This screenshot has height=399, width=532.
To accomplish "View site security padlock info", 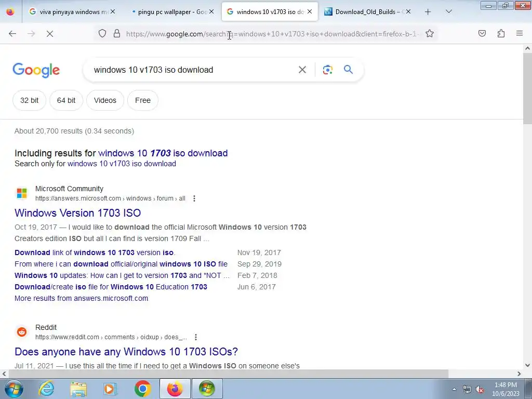I will 117,34.
